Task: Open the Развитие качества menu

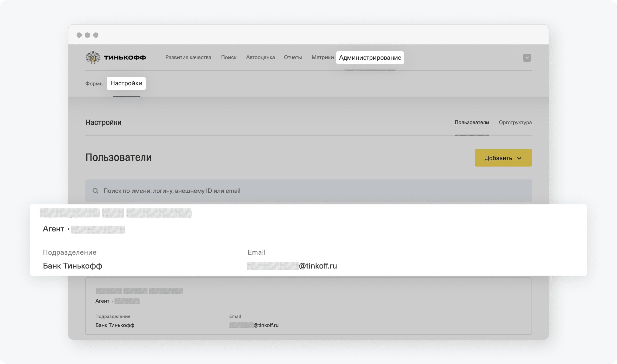Action: pos(188,57)
